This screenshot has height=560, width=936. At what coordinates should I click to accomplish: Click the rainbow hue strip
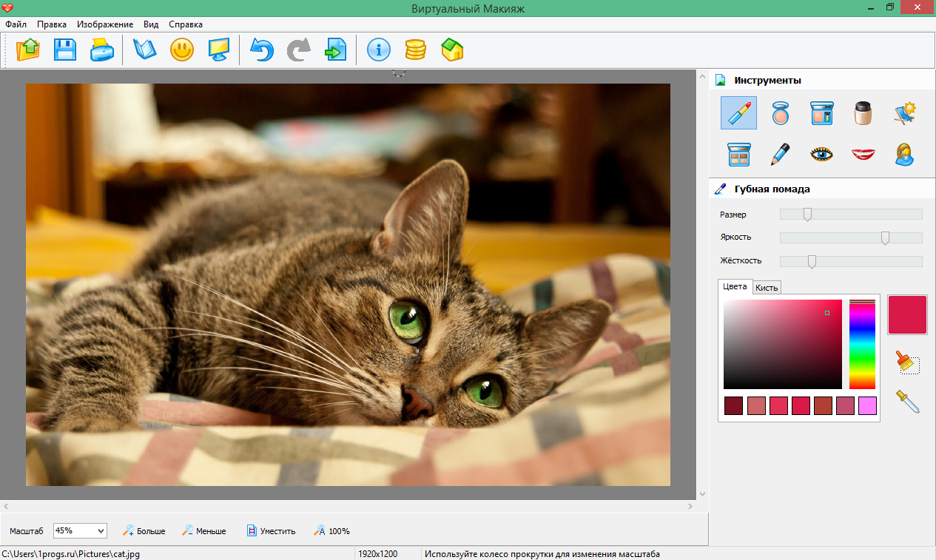point(862,344)
